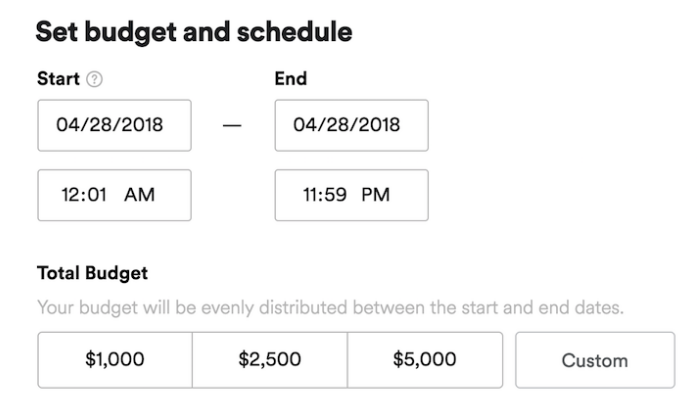Click the Start label text

tap(58, 79)
